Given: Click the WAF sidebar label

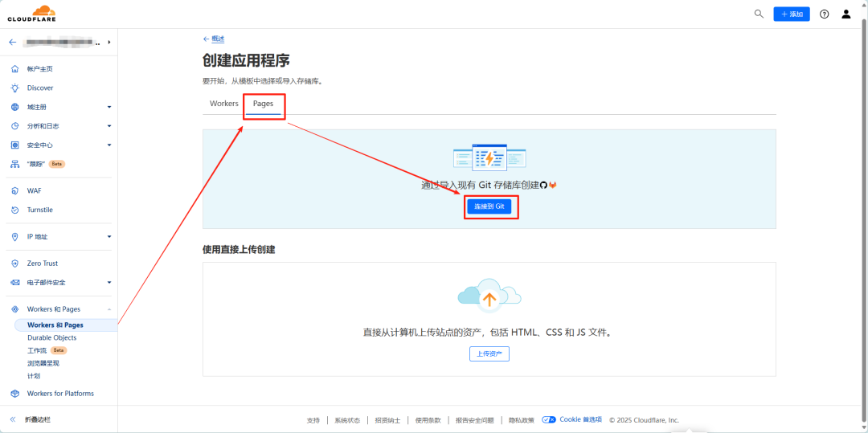Looking at the screenshot, I should click(35, 190).
